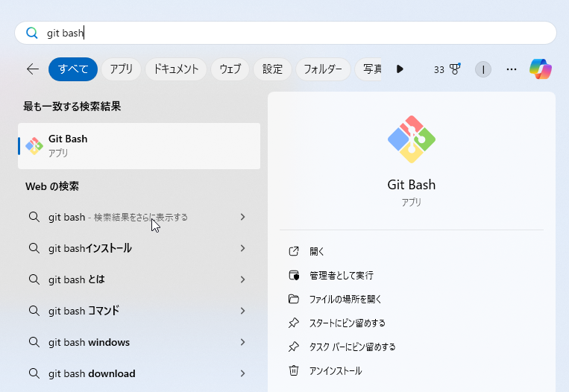This screenshot has height=392, width=569.
Task: Click the pin icon beside タスク バーにピン留めする
Action: tap(294, 347)
